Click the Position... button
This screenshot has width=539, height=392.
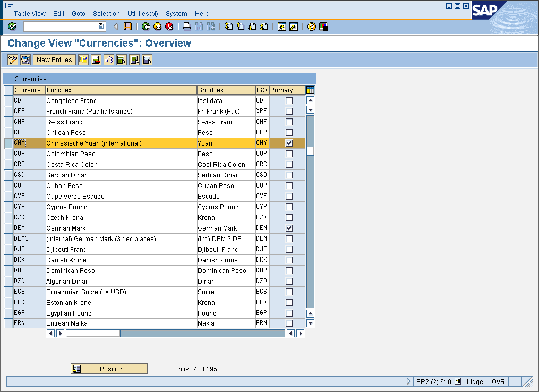pyautogui.click(x=109, y=368)
